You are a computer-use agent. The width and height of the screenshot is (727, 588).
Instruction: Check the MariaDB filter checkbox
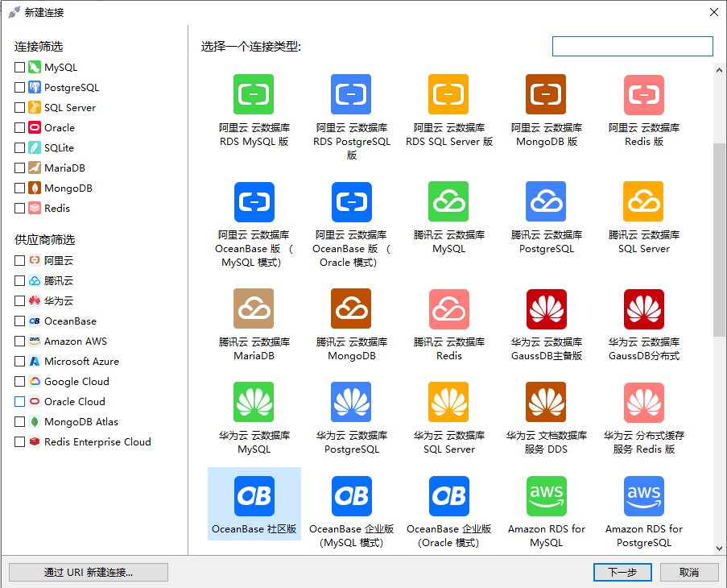pos(19,168)
